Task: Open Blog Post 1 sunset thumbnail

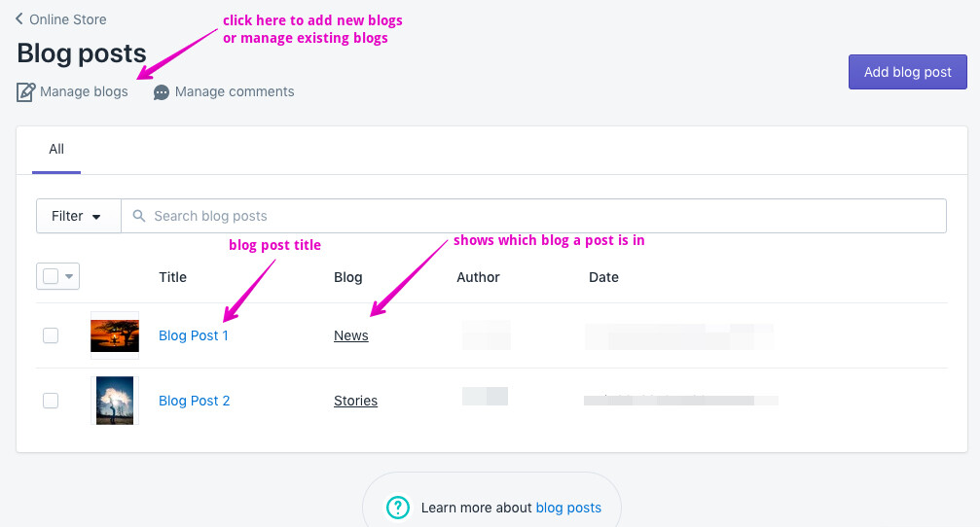Action: point(115,335)
